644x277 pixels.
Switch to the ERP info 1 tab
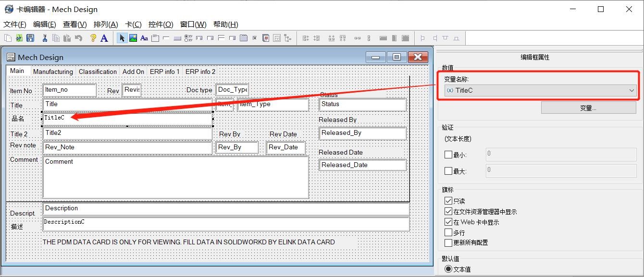pos(165,72)
